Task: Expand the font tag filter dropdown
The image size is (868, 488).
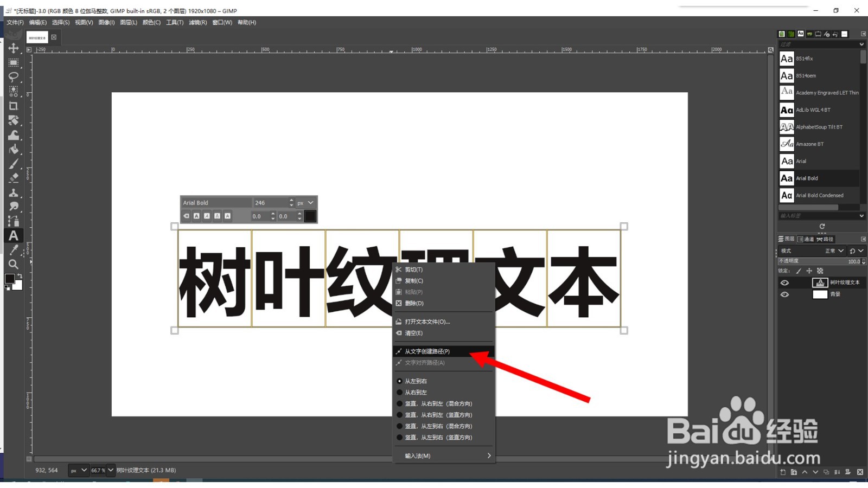Action: tap(861, 215)
